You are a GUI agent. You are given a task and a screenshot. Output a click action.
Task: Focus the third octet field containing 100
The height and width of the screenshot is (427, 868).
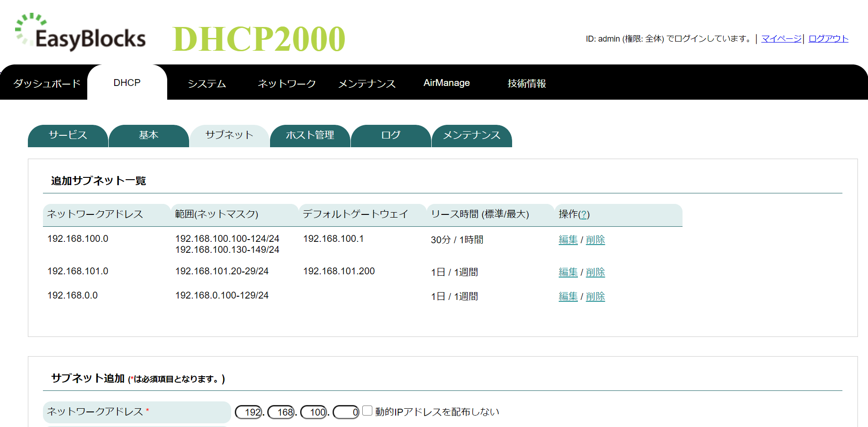click(314, 412)
